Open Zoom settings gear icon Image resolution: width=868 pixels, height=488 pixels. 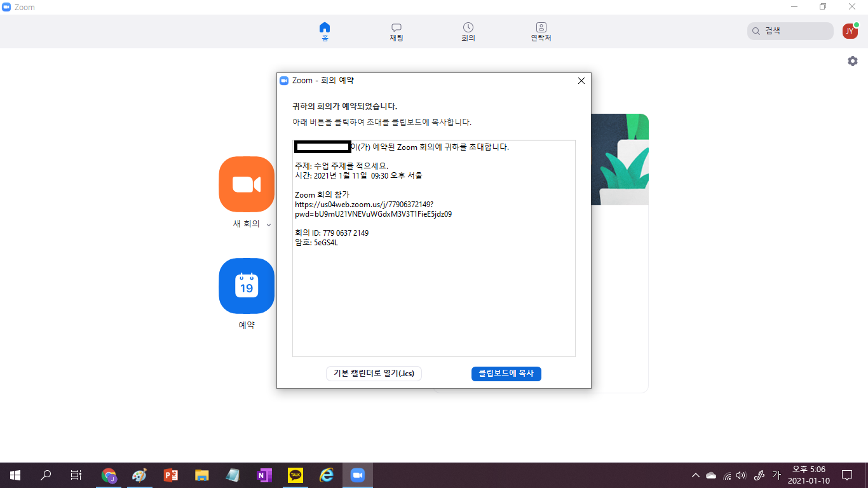coord(853,61)
